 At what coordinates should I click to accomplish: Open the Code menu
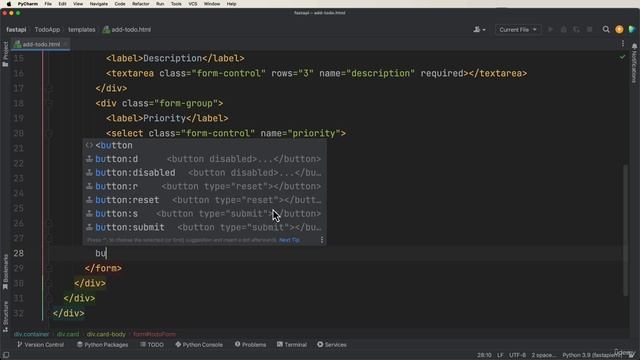pos(120,4)
